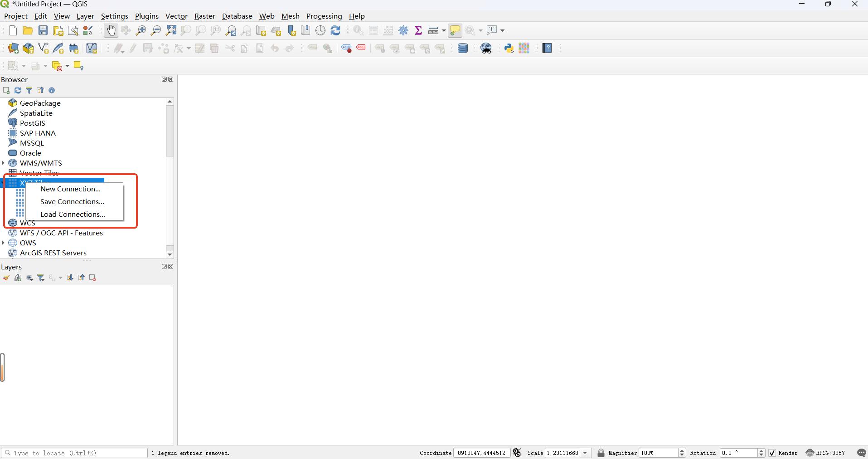This screenshot has width=868, height=459.
Task: Zoom to full extent
Action: (171, 30)
